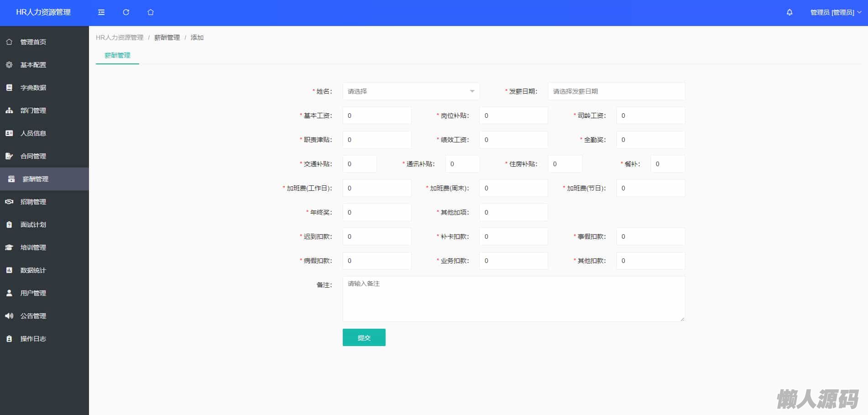Click the 全勤奖 input field

pos(651,140)
